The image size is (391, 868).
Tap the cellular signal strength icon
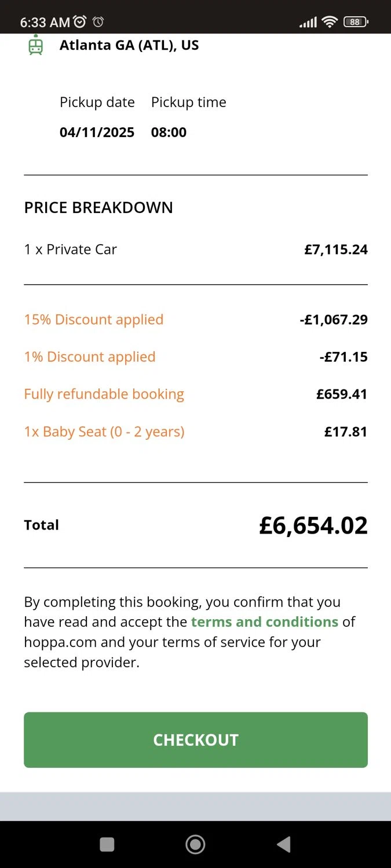(308, 23)
